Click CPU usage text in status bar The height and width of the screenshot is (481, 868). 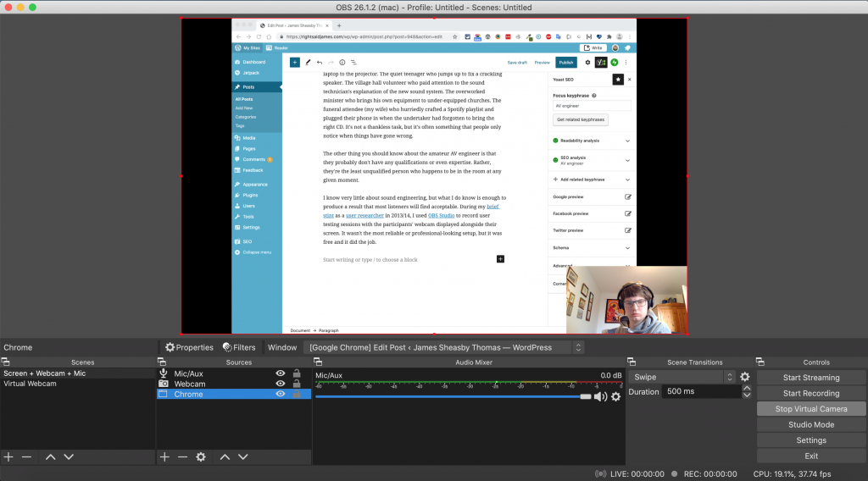[x=792, y=474]
